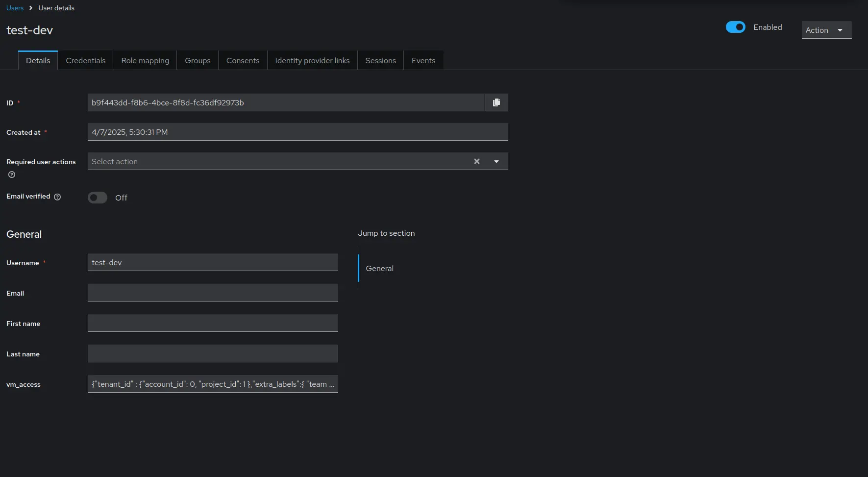The image size is (868, 477).
Task: Open the Action dropdown menu
Action: (x=826, y=30)
